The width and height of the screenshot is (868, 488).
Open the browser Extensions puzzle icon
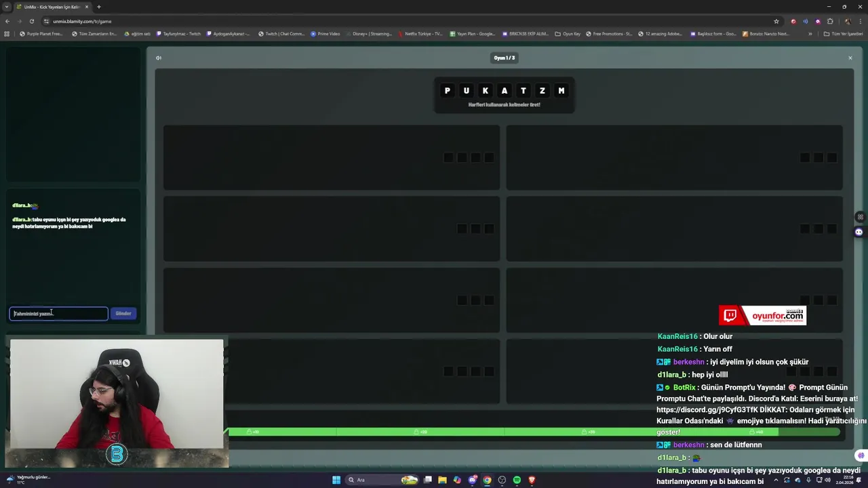pos(830,21)
